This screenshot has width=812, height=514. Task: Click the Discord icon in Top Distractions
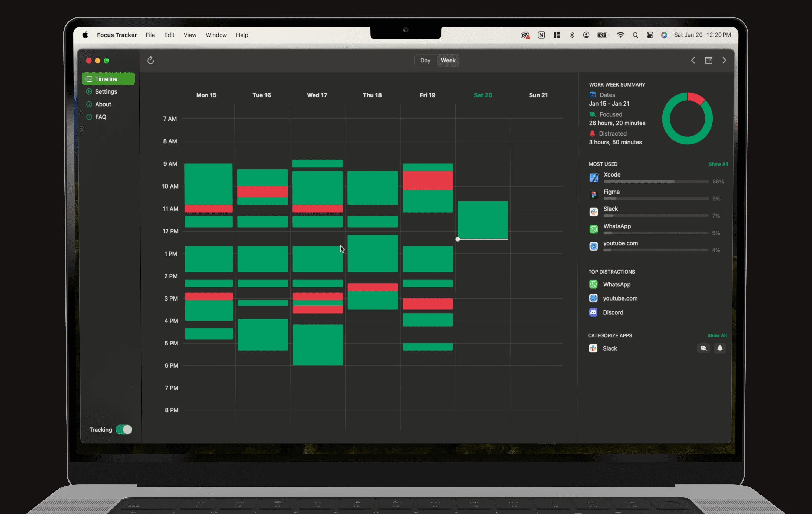click(x=593, y=312)
